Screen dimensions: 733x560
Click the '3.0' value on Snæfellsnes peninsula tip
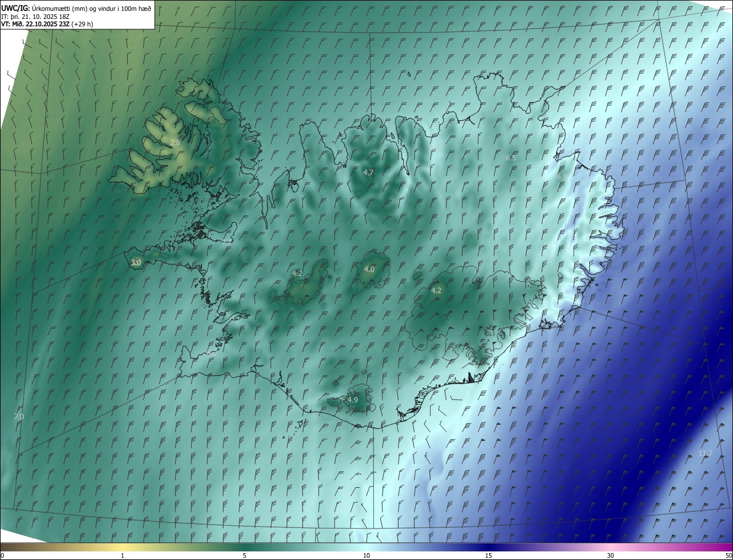coord(136,262)
